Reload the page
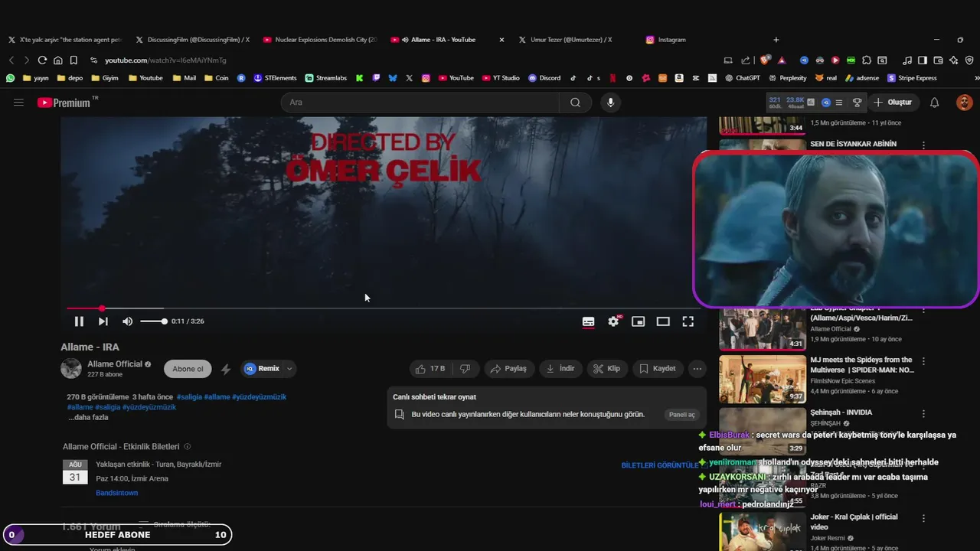The width and height of the screenshot is (980, 551). click(42, 60)
